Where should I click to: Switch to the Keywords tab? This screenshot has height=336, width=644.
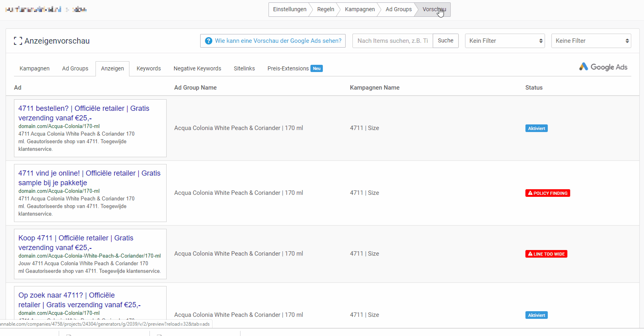[x=149, y=68]
